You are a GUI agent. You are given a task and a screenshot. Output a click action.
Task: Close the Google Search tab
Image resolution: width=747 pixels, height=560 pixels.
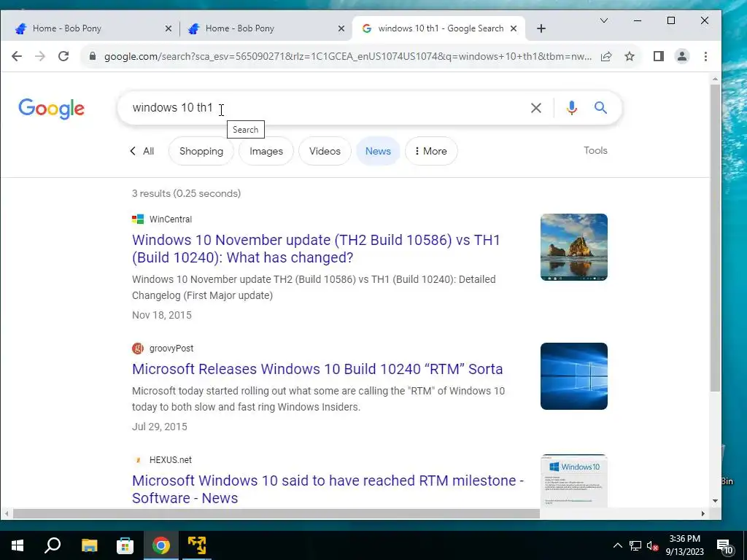pos(514,28)
